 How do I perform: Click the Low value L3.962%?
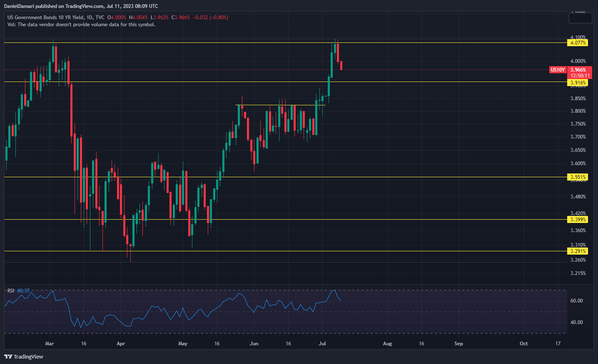point(159,17)
